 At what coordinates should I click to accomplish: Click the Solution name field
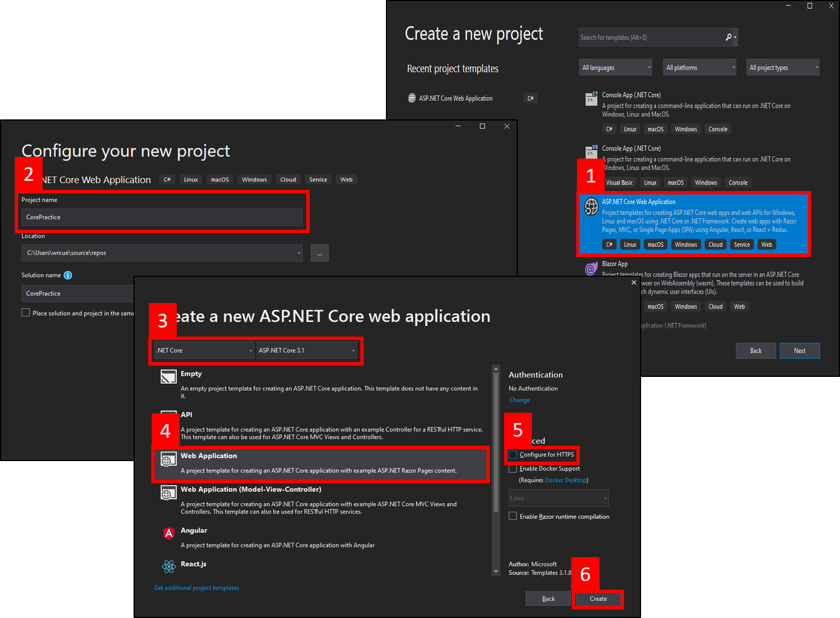[78, 293]
